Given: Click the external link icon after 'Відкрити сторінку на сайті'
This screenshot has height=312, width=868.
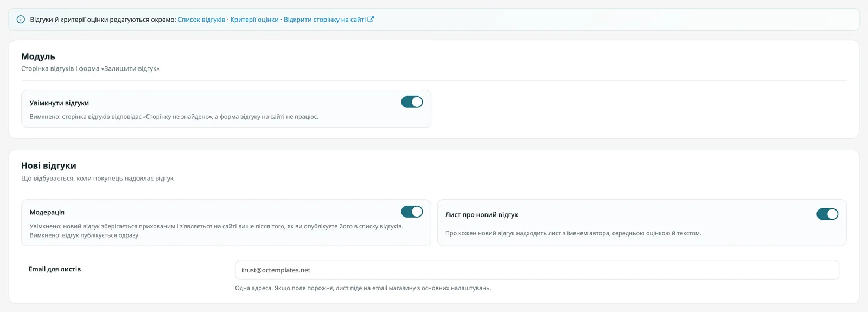Looking at the screenshot, I should coord(371,19).
